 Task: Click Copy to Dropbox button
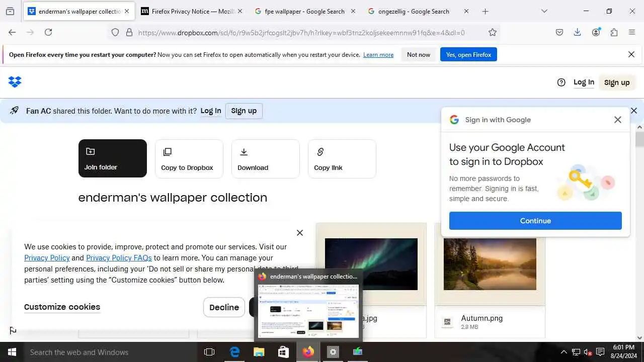[189, 158]
